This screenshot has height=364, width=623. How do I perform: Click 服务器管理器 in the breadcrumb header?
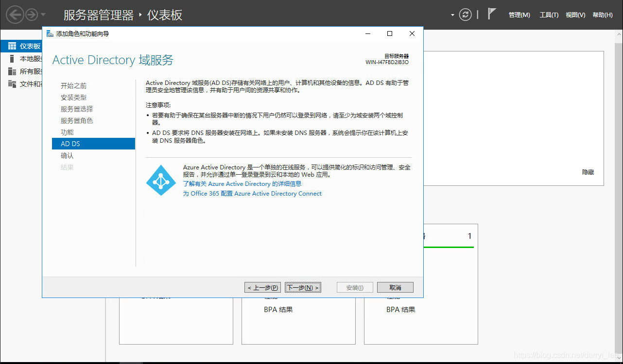coord(98,15)
